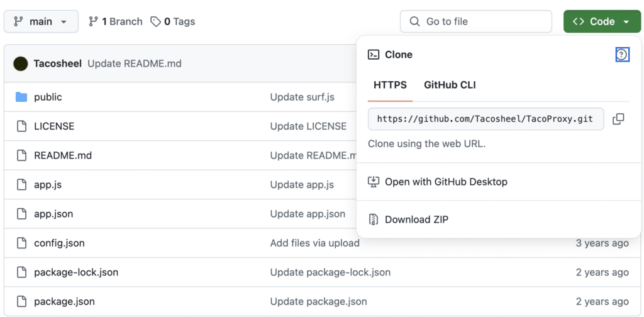Image resolution: width=644 pixels, height=317 pixels.
Task: Download the repository as ZIP
Action: pos(416,220)
